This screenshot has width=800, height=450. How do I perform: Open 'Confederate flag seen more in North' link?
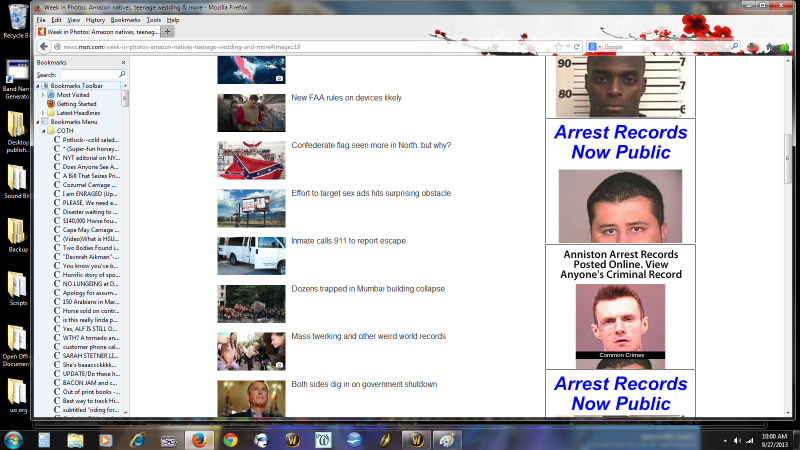click(x=371, y=145)
